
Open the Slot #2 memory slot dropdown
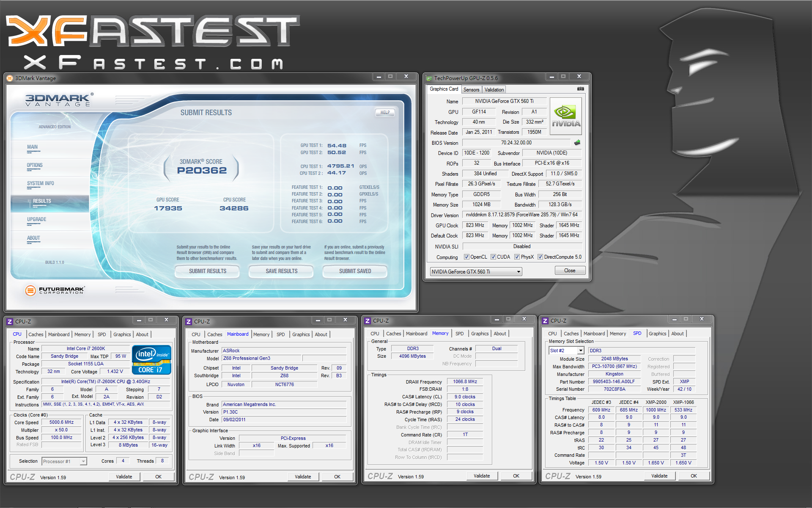point(566,351)
